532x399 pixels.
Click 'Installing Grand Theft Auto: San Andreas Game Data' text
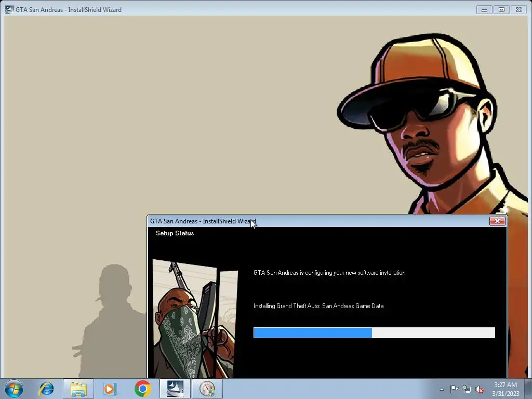point(318,306)
